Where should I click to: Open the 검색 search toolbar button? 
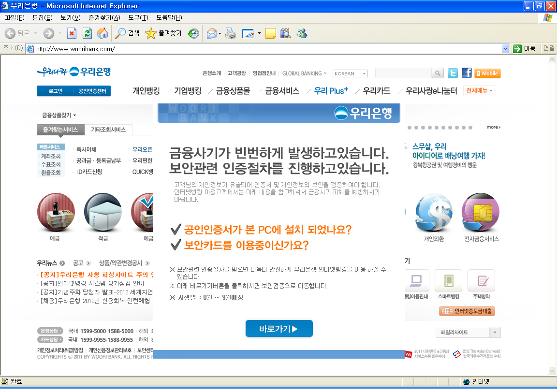click(127, 33)
